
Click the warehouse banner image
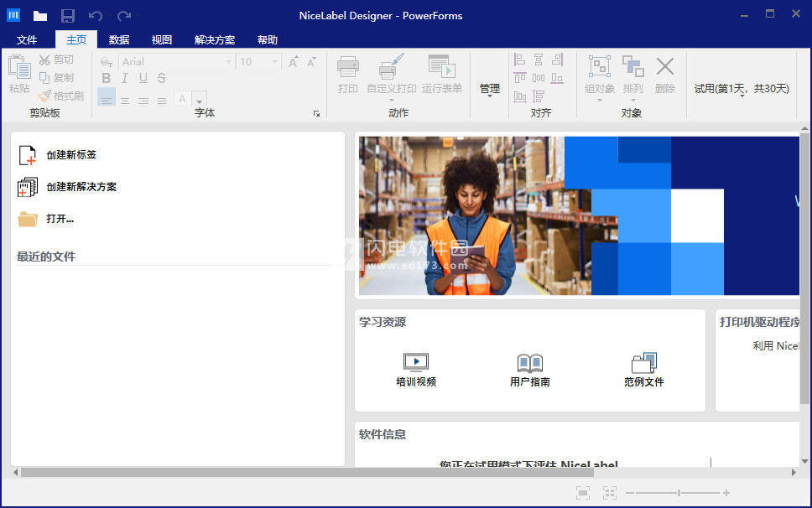pyautogui.click(x=579, y=215)
